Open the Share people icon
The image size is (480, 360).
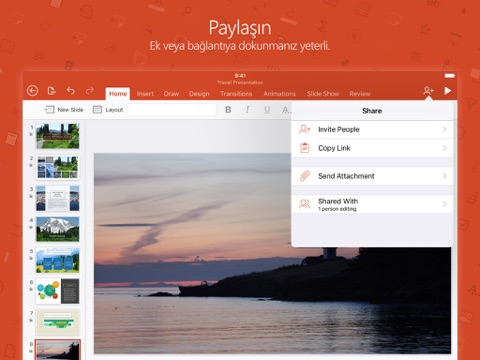pos(428,90)
